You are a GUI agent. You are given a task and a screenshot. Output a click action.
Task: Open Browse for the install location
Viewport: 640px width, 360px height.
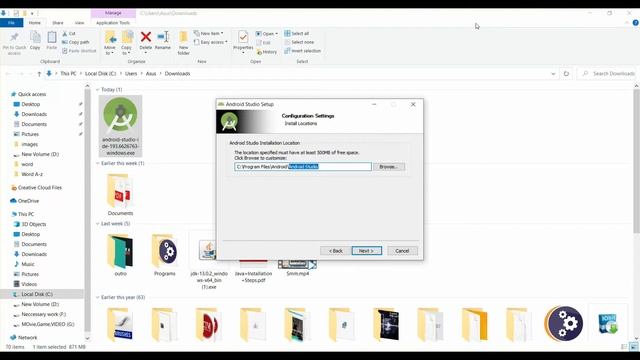(389, 167)
